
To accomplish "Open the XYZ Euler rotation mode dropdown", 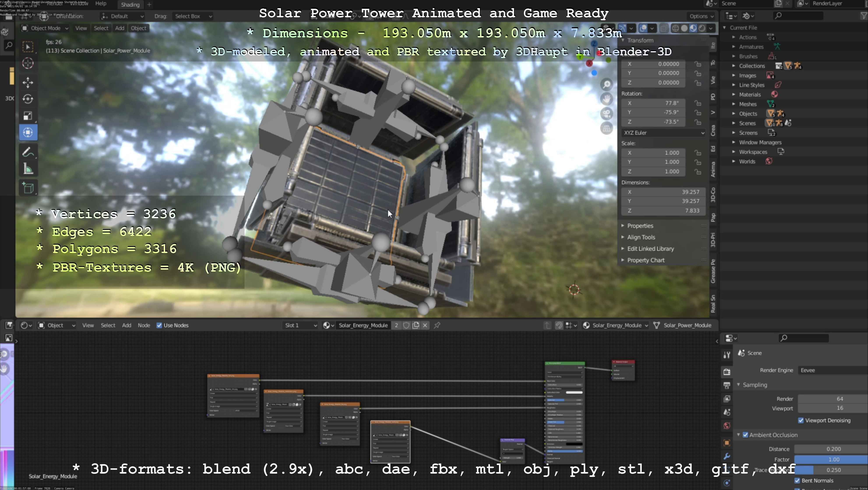I will 663,133.
